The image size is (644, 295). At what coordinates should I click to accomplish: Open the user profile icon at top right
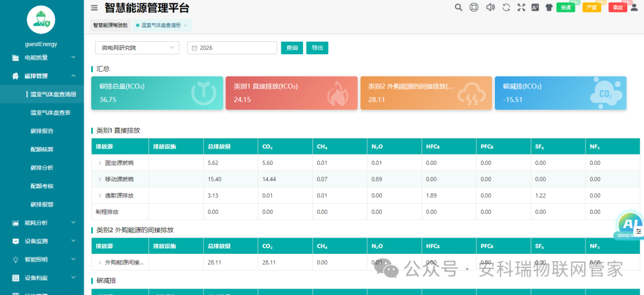[634, 7]
